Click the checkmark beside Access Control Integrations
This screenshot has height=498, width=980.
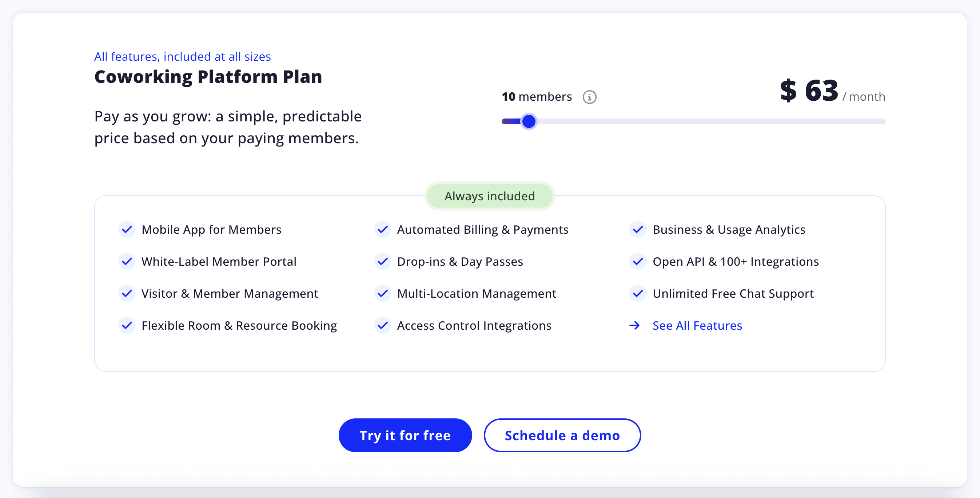[x=382, y=325]
